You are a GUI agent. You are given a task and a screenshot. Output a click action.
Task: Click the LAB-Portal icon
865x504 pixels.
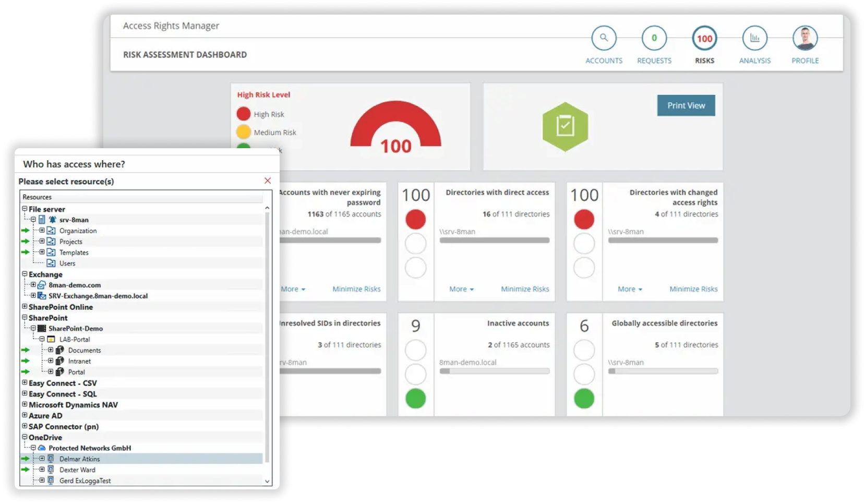51,339
